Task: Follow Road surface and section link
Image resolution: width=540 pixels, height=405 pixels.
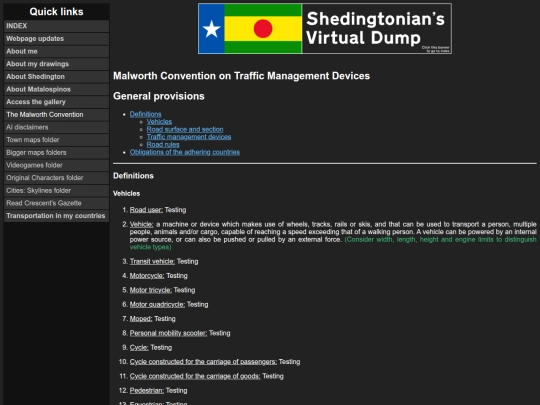Action: (185, 129)
